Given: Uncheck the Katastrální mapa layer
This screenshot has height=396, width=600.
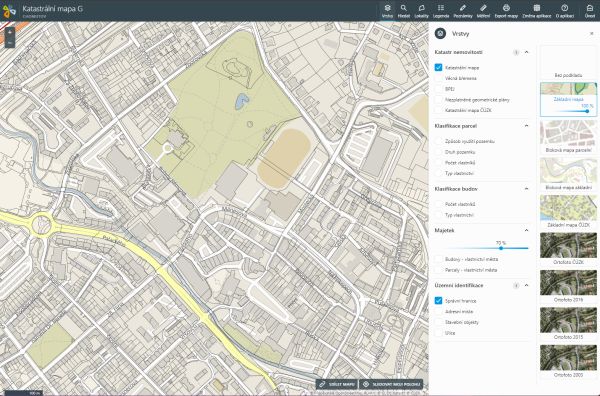Looking at the screenshot, I should point(439,68).
